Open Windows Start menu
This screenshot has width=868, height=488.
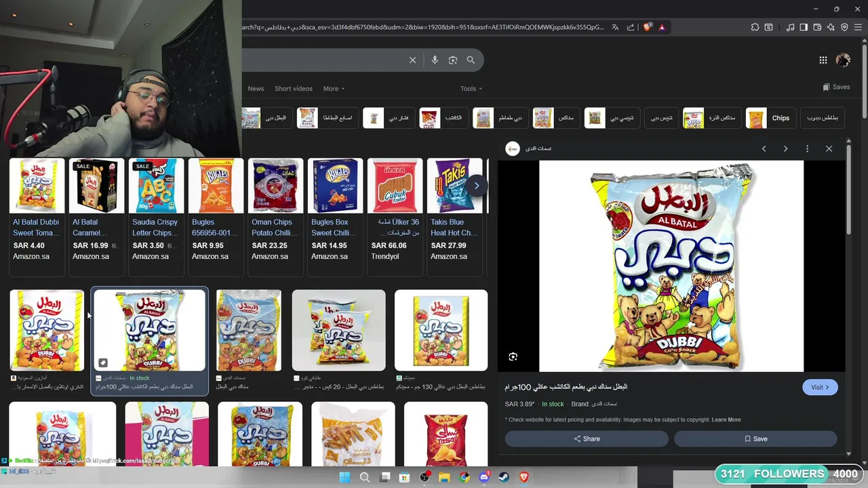coord(344,477)
